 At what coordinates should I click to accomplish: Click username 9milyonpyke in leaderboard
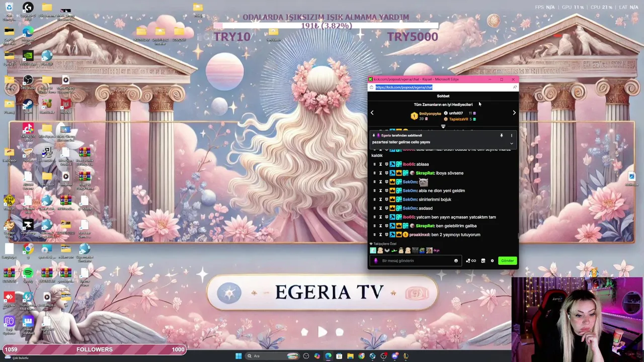click(x=430, y=114)
